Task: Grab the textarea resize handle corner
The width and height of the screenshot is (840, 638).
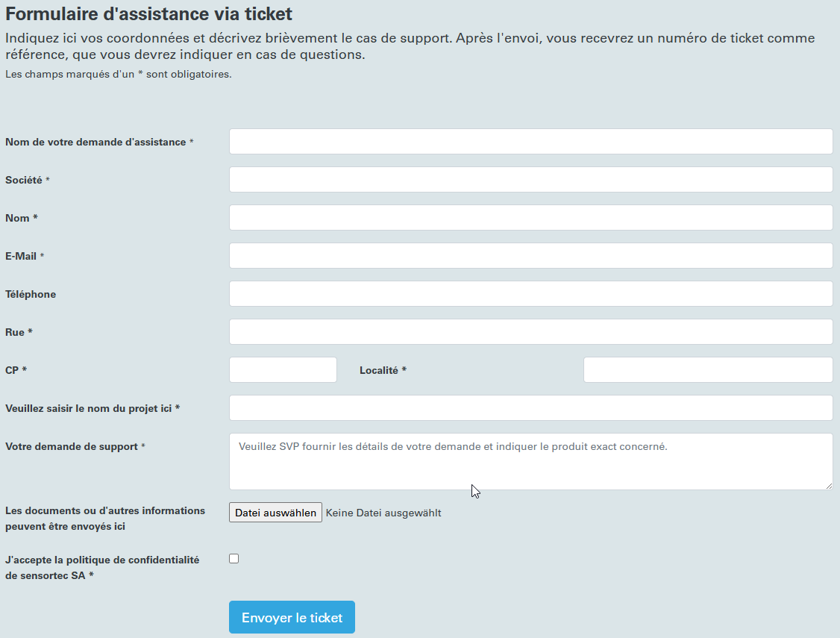Action: click(x=829, y=485)
